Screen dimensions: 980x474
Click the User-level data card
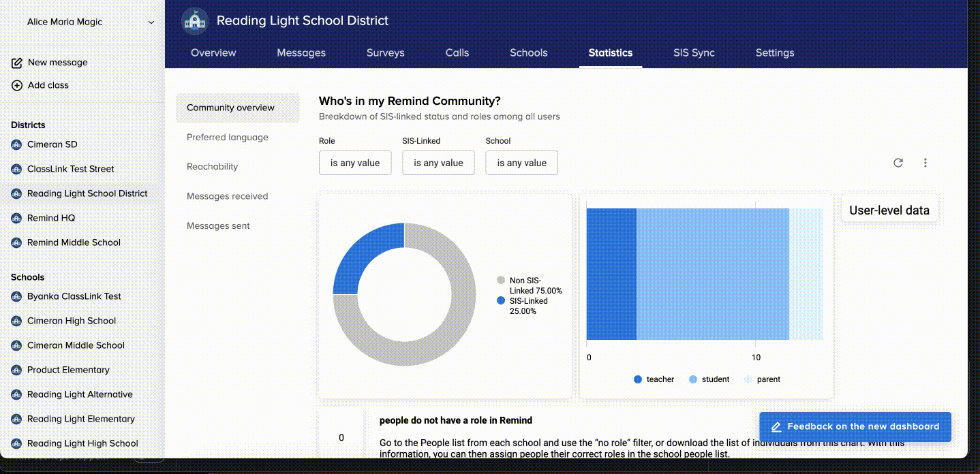889,210
